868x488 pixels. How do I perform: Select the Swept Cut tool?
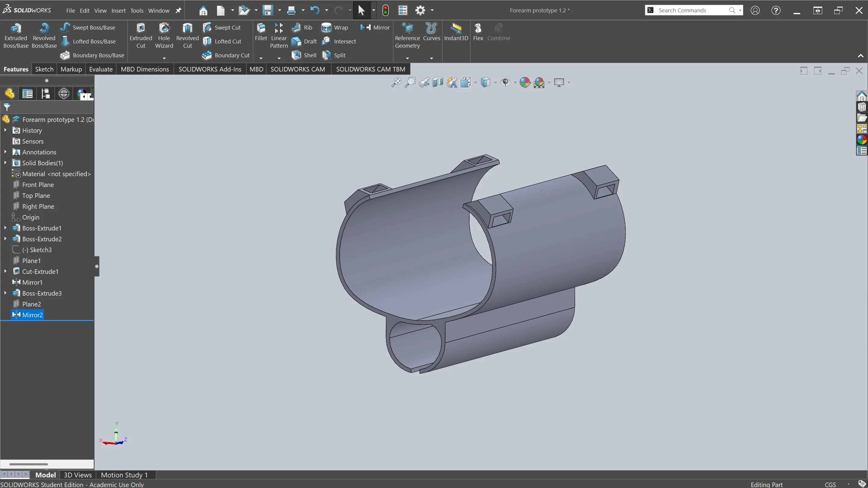tap(222, 27)
